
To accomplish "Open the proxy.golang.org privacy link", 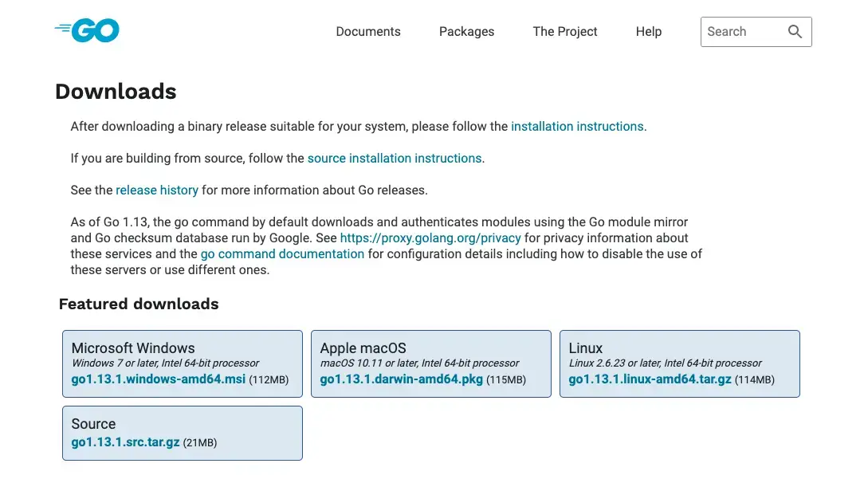I will (430, 238).
